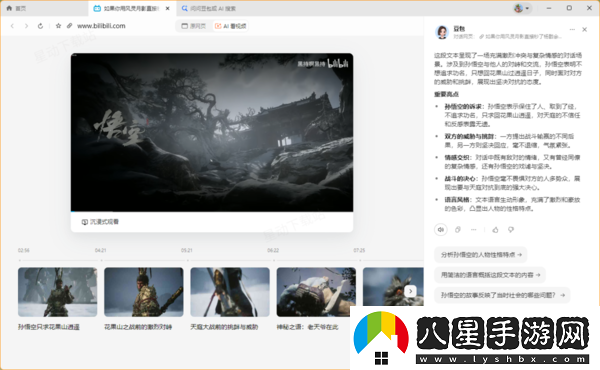Close the bilibili video tab

pos(168,8)
